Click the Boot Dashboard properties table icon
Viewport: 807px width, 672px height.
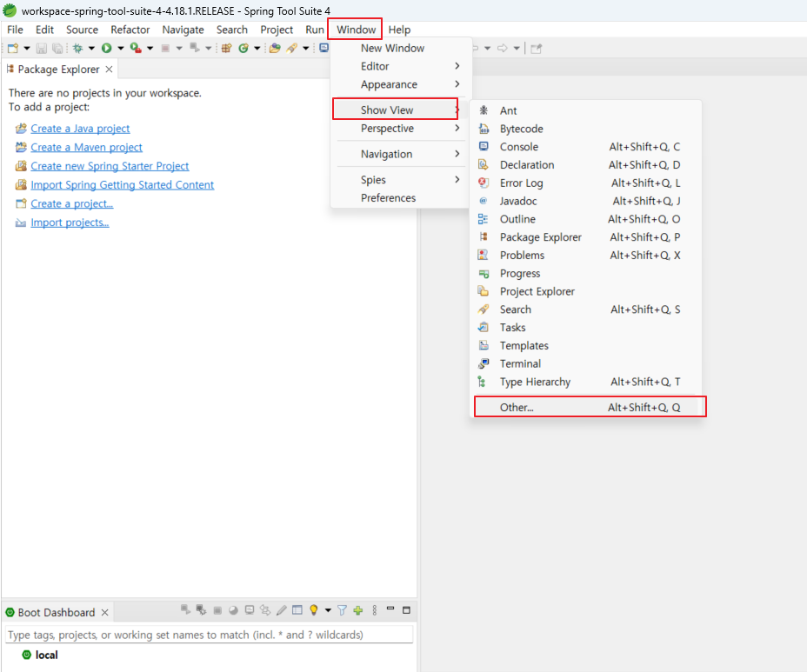tap(297, 610)
